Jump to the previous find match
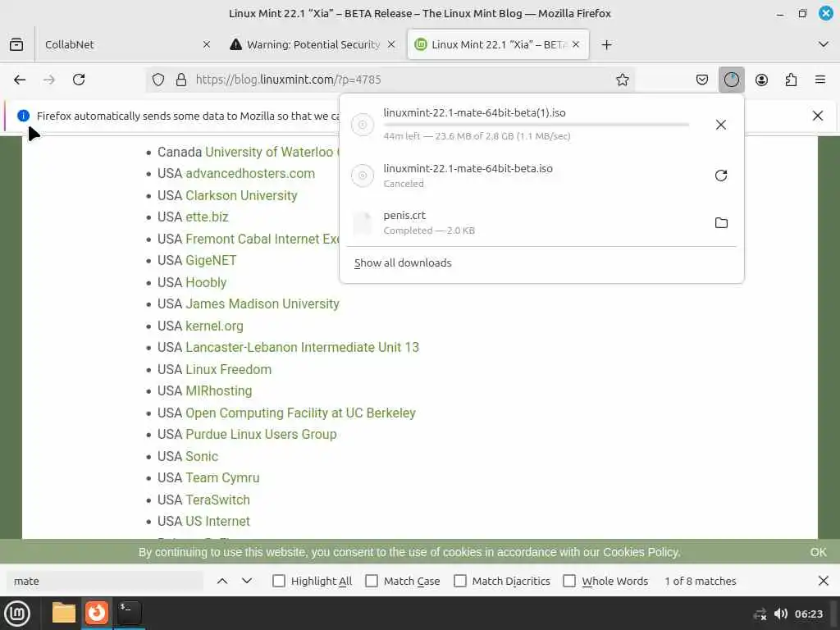The height and width of the screenshot is (630, 840). (x=222, y=581)
